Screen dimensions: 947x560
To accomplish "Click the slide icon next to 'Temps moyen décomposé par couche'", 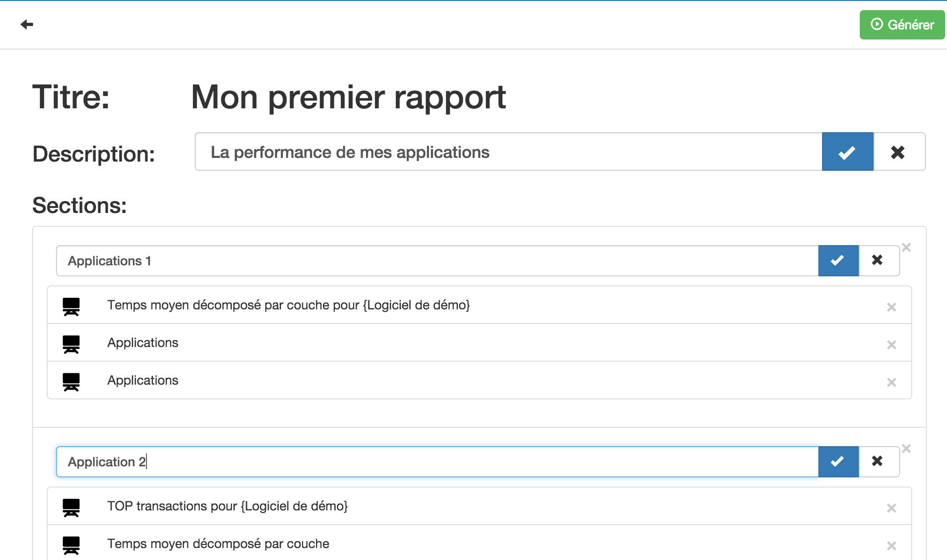I will 72,544.
